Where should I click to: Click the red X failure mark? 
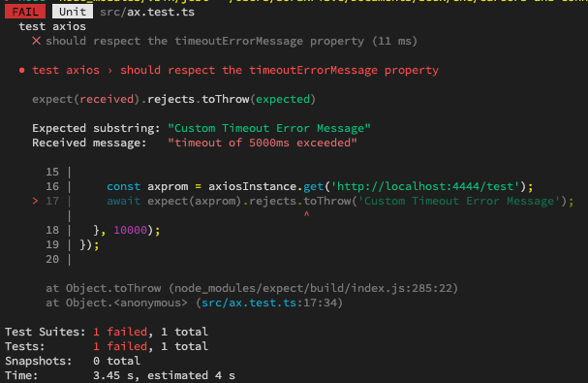click(x=36, y=41)
